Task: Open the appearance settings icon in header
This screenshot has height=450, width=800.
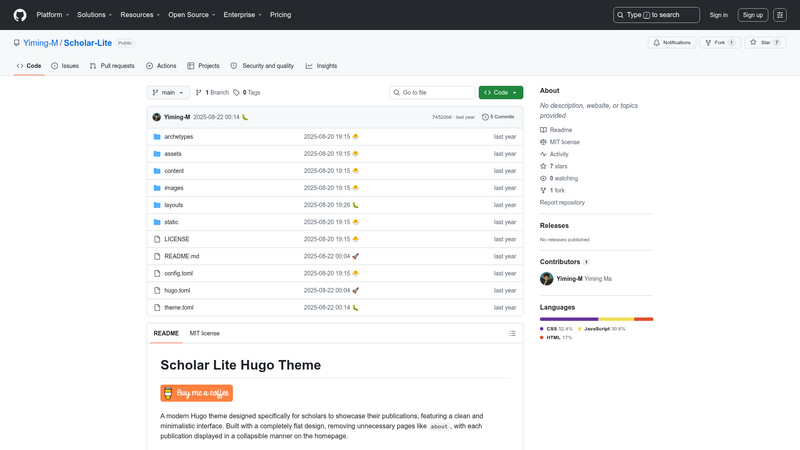Action: pyautogui.click(x=780, y=15)
